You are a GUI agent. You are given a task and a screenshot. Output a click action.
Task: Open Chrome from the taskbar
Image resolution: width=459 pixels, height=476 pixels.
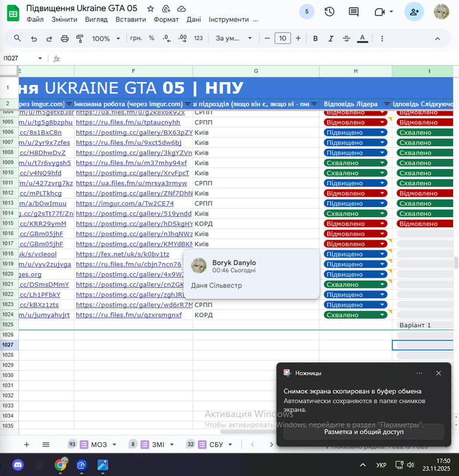point(61,465)
